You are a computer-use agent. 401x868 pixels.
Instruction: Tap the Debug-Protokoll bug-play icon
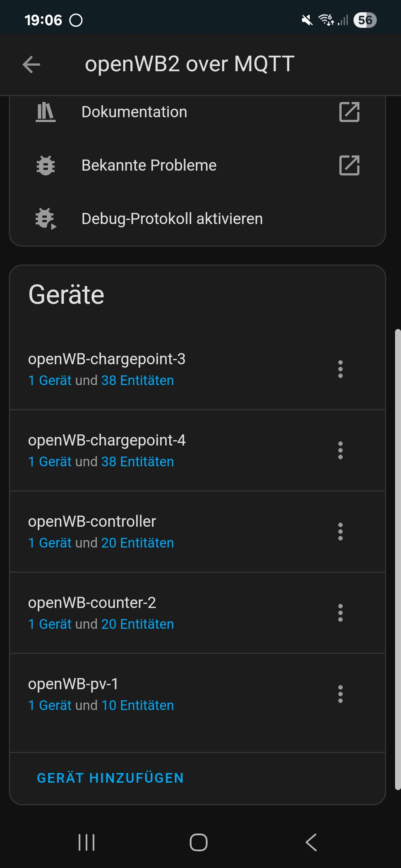click(x=46, y=219)
